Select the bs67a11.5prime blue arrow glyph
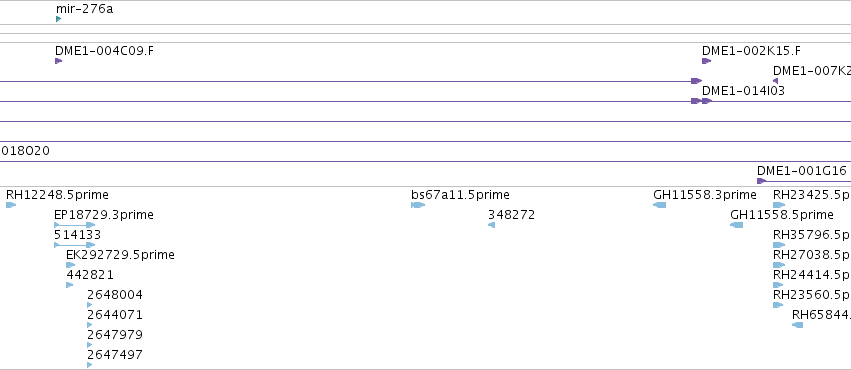The height and width of the screenshot is (370, 851). [x=418, y=205]
